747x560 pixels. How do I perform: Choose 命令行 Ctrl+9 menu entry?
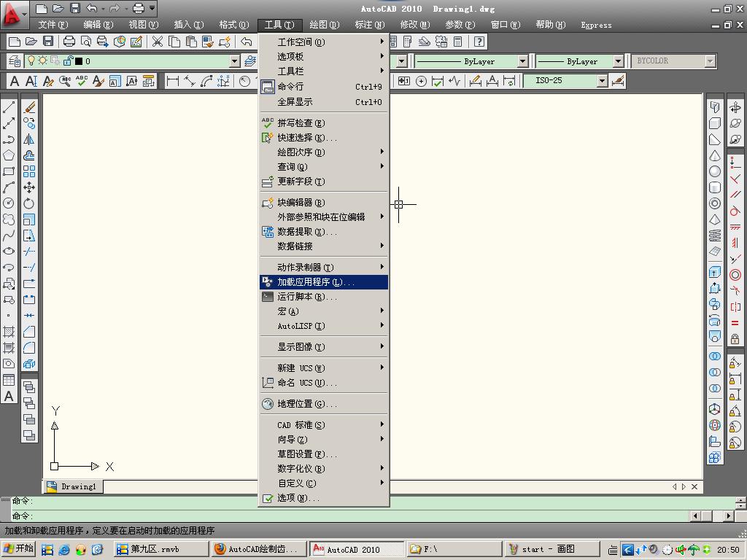325,87
